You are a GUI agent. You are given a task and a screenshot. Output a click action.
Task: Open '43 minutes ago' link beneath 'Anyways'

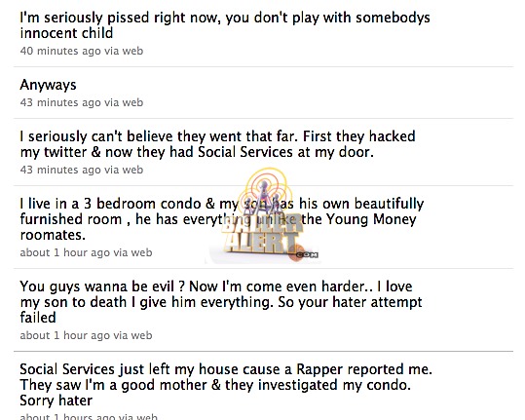click(60, 102)
